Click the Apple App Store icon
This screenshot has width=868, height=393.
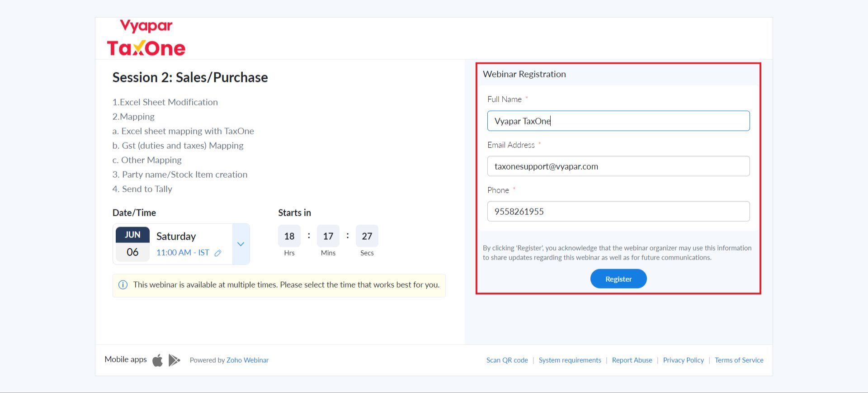157,360
